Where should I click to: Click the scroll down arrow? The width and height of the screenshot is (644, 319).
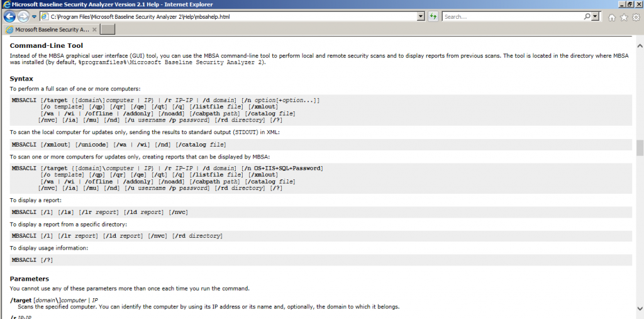point(640,309)
